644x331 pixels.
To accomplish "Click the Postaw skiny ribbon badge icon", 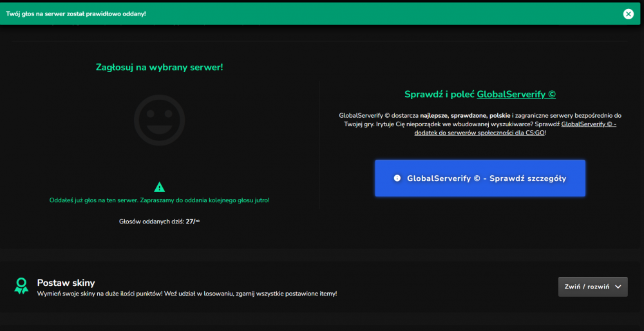I will click(21, 286).
